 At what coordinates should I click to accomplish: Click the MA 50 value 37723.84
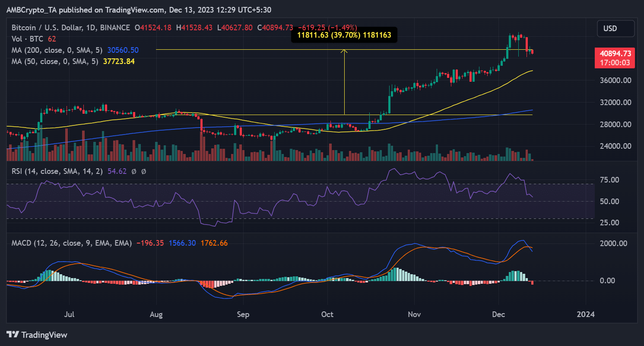[x=119, y=61]
